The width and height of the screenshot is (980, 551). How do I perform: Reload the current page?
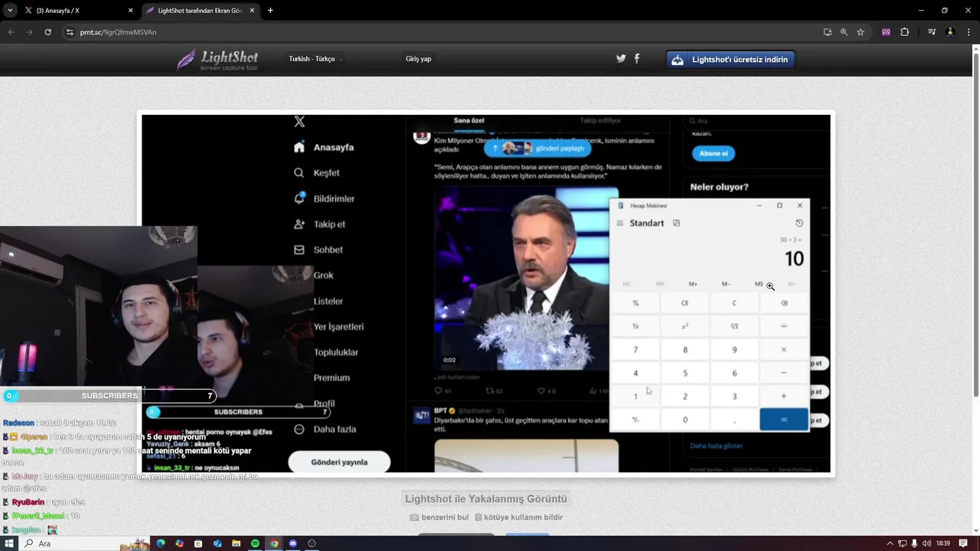[47, 32]
